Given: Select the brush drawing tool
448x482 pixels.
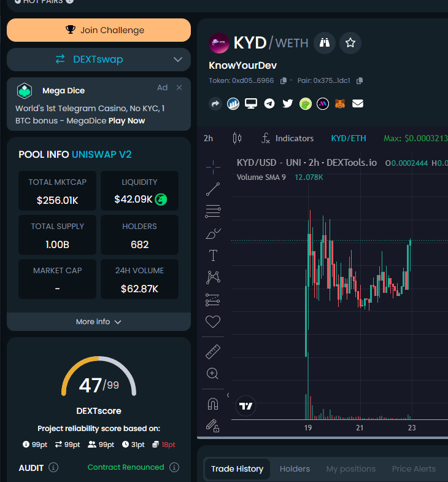Looking at the screenshot, I should coord(213,233).
